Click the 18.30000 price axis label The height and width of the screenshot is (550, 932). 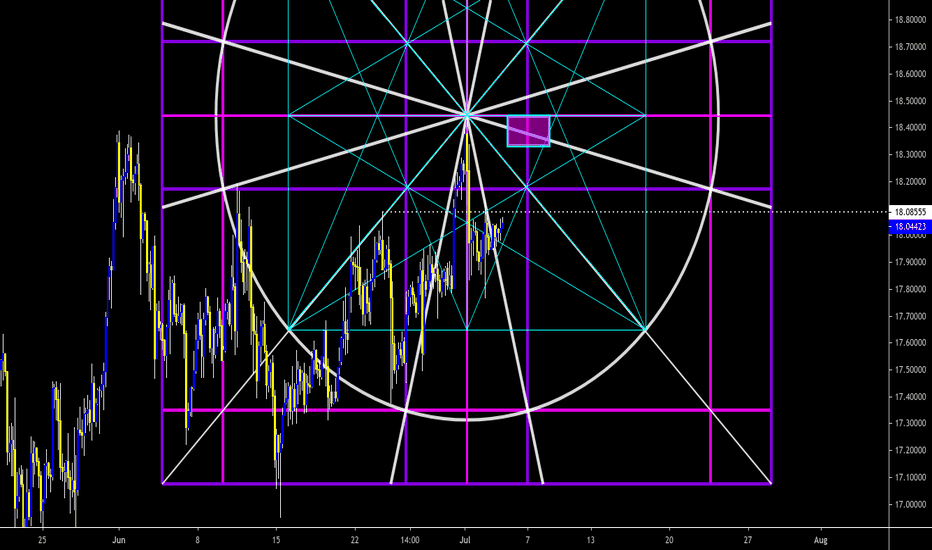[x=910, y=155]
